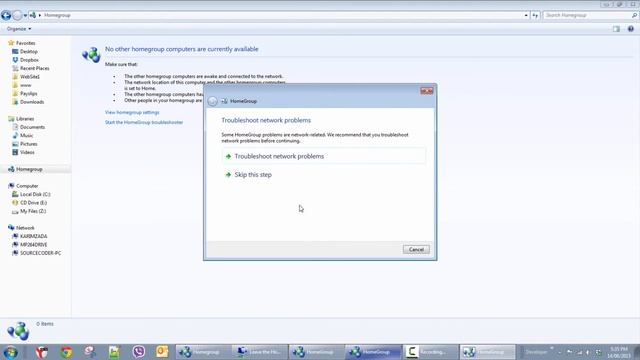Open red-white pinned app on taskbar
This screenshot has width=640, height=360.
pyautogui.click(x=42, y=352)
